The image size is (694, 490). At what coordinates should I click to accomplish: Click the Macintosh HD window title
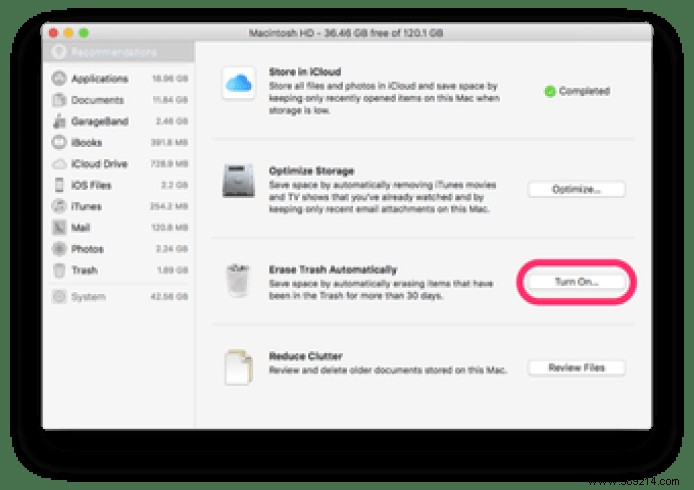pyautogui.click(x=346, y=33)
